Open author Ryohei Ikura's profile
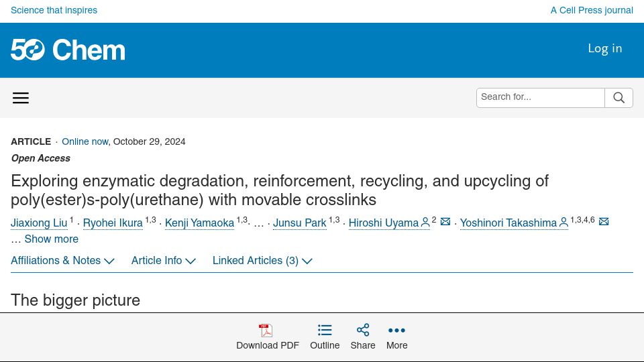644x362 pixels. coord(113,223)
